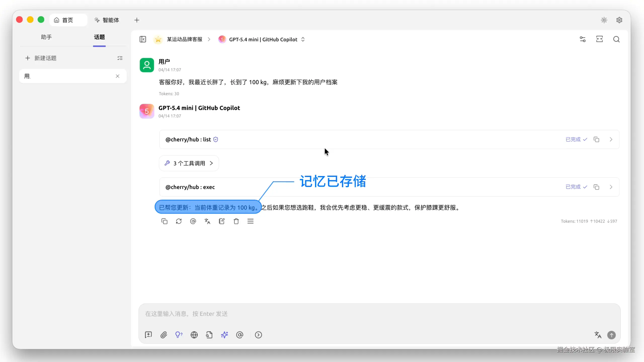
Task: Toggle the web search globe icon
Action: tap(194, 335)
